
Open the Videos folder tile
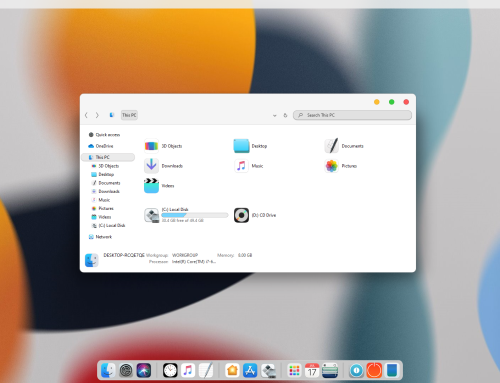coord(159,186)
